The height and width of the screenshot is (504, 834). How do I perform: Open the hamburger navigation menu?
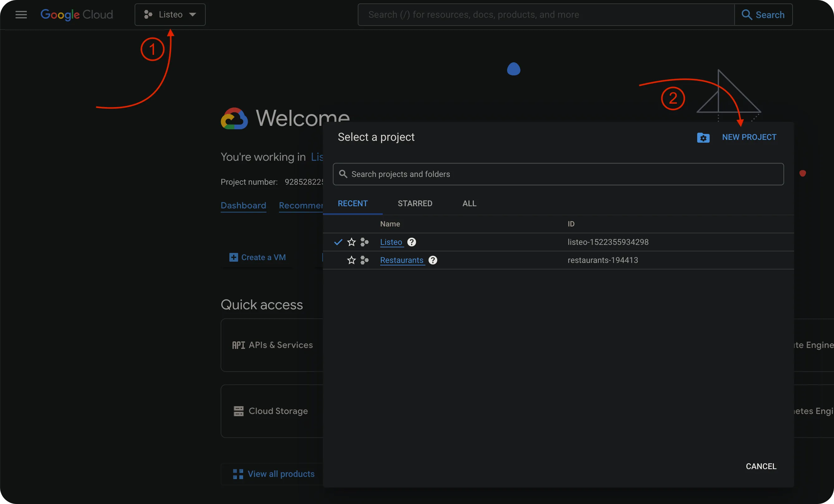(x=21, y=15)
